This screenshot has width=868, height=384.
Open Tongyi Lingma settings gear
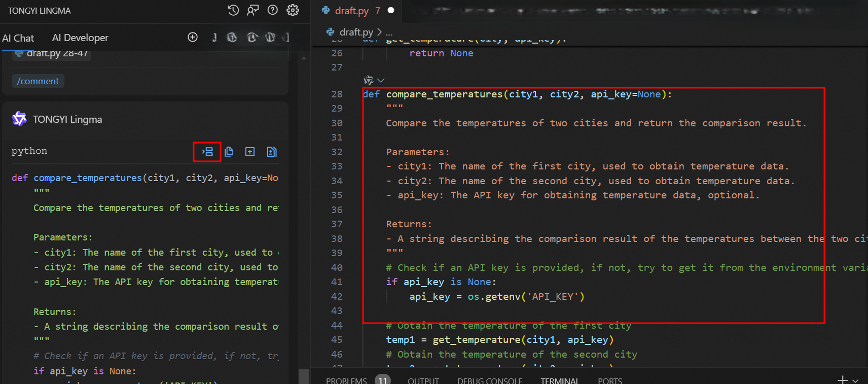pos(293,10)
